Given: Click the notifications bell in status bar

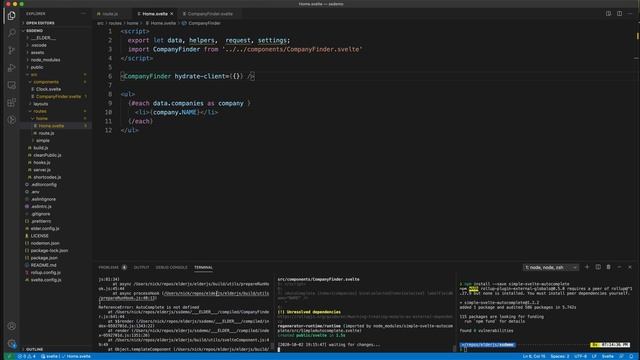Looking at the screenshot, I should point(631,356).
